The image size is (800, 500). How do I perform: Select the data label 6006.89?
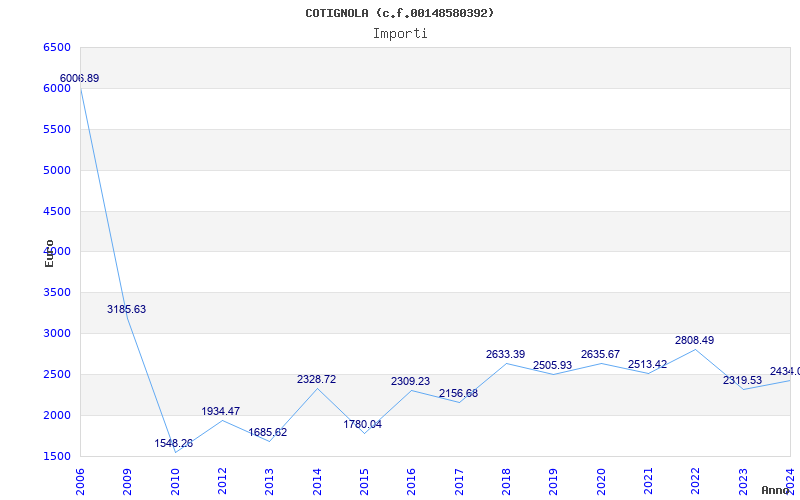click(x=80, y=79)
